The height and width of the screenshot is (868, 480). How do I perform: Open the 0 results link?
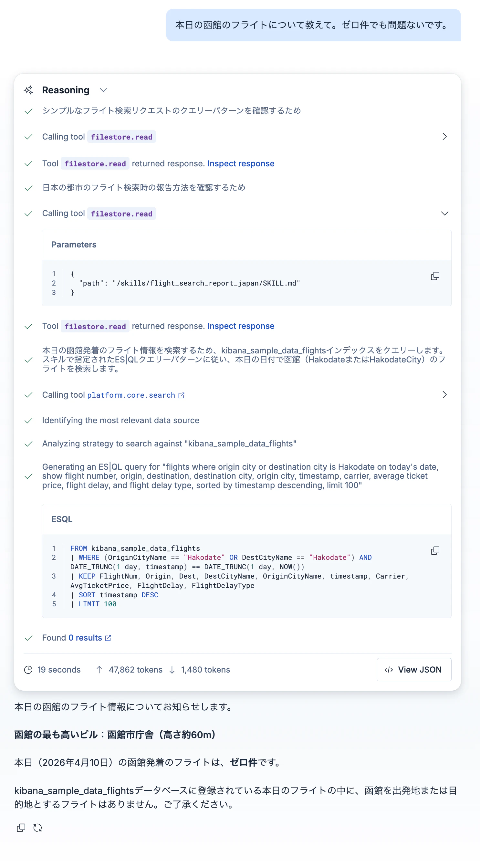(x=85, y=638)
